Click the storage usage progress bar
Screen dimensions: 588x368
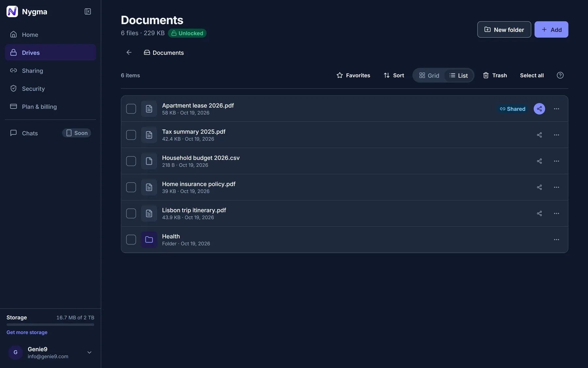tap(50, 324)
